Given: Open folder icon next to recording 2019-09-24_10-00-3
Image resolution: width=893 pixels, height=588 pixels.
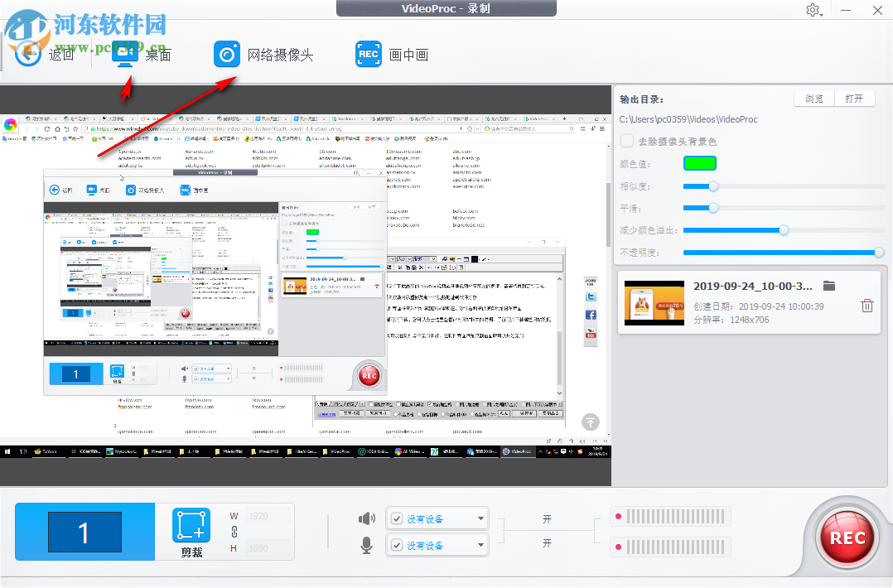Looking at the screenshot, I should 829,285.
